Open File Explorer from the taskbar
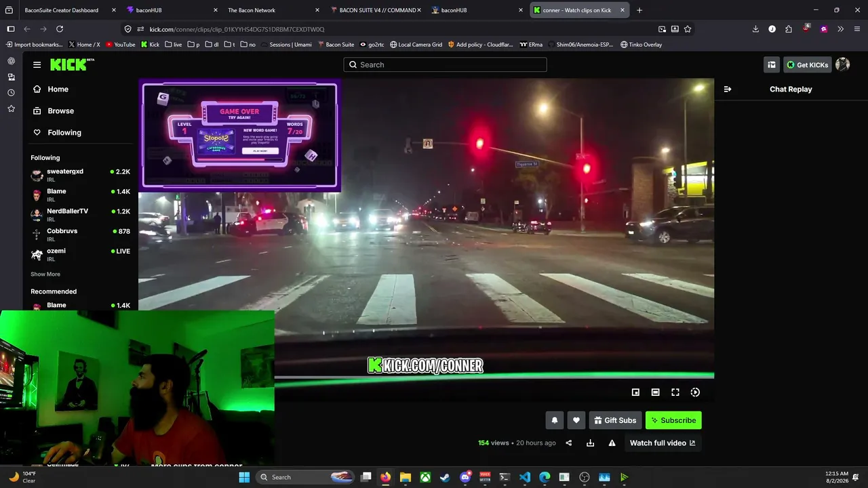Screen dimensions: 868x488 406,477
